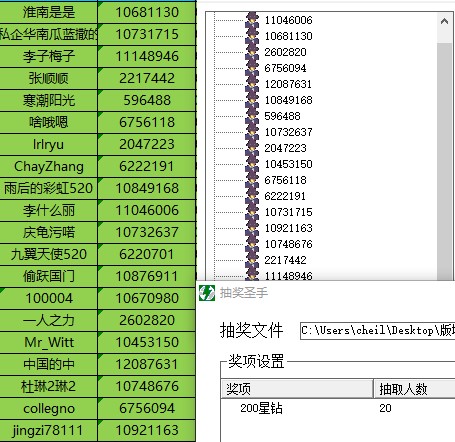Select user icon beside 10748676 in list
Screen dimensions: 455x442
coord(252,244)
